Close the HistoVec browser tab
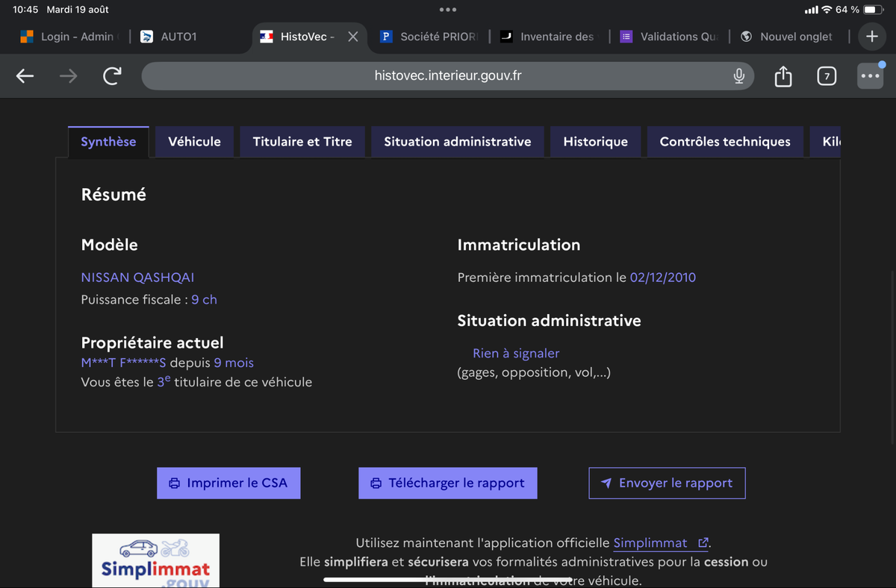 click(x=353, y=37)
